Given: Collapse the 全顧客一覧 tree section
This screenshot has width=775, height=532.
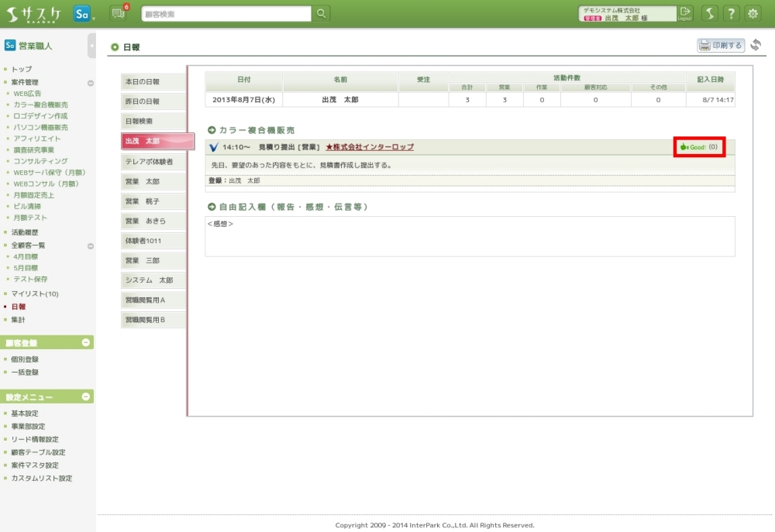Looking at the screenshot, I should (x=91, y=245).
